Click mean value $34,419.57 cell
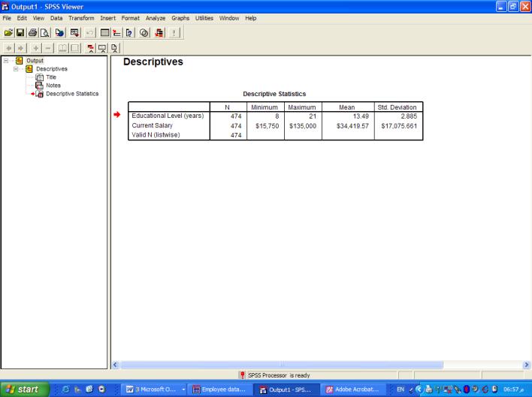This screenshot has width=532, height=397. (352, 126)
